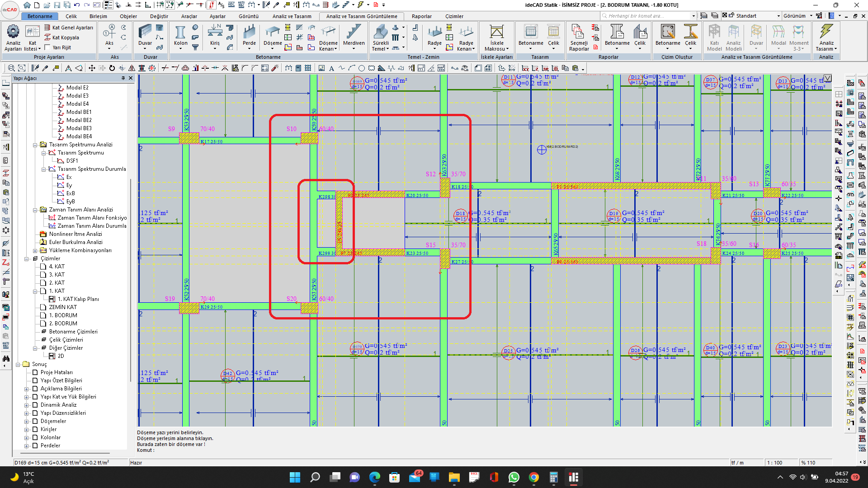Image resolution: width=868 pixels, height=488 pixels.
Task: Select DSF1 spectrum item
Action: (x=72, y=161)
